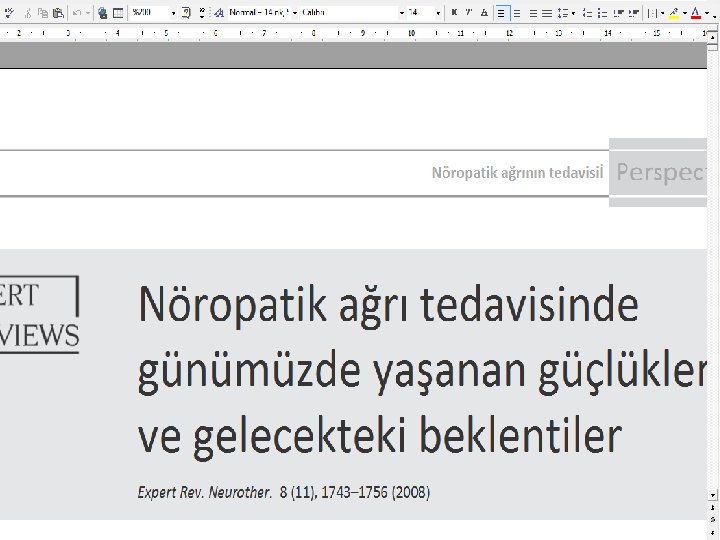Toggle italic formatting (T button)
Viewport: 720px width, 540px height.
tap(469, 13)
